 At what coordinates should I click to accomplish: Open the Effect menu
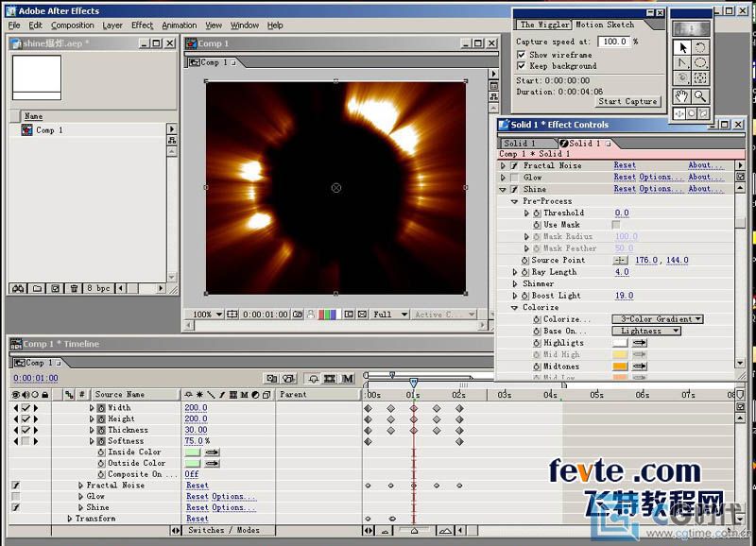[143, 26]
